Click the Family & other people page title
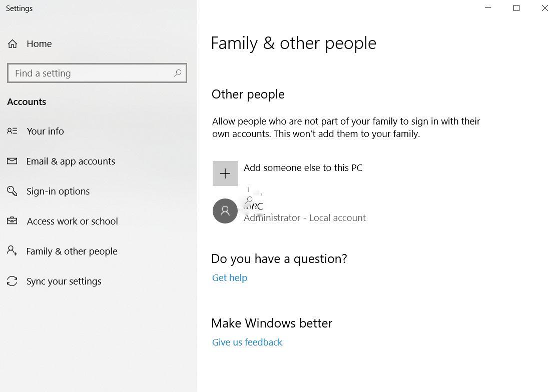This screenshot has height=392, width=555. [294, 43]
